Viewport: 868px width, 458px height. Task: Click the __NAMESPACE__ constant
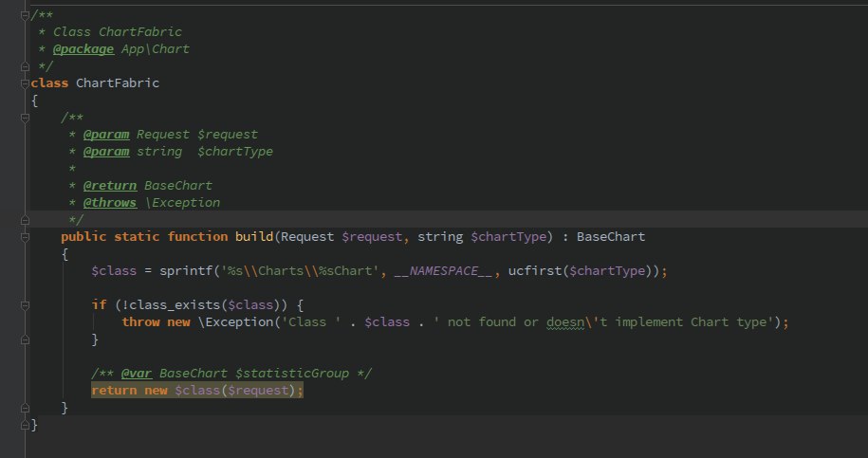pos(443,271)
